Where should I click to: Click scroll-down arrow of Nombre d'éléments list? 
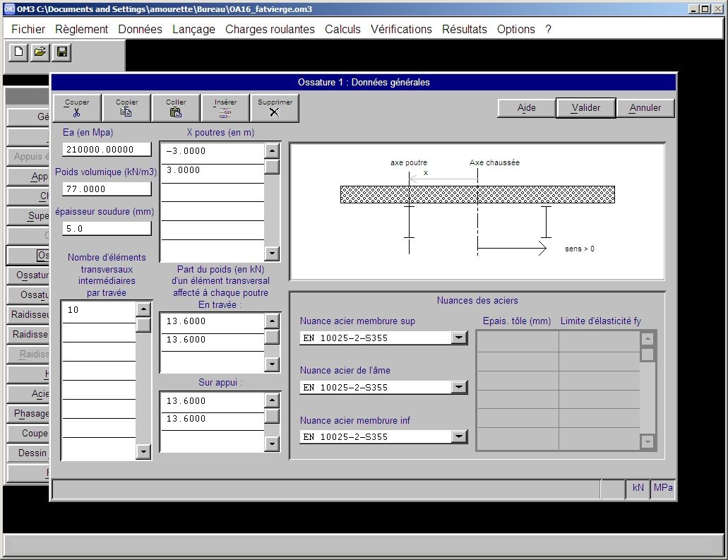click(143, 451)
